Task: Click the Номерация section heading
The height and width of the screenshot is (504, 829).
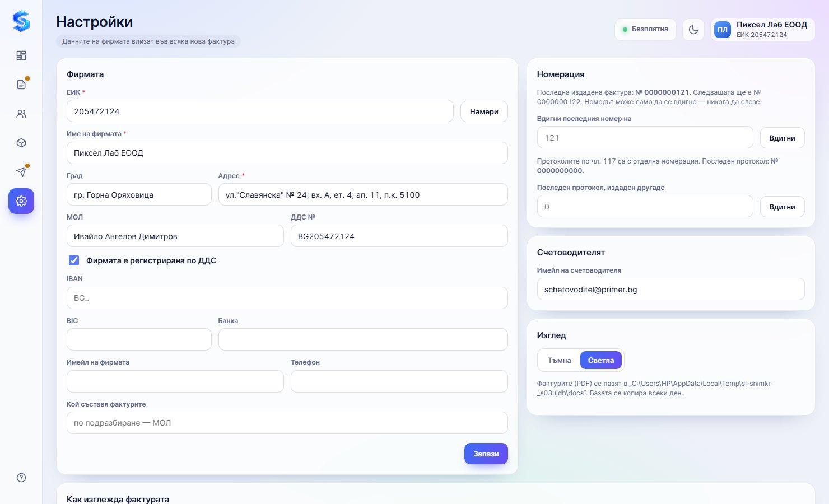Action: 561,74
